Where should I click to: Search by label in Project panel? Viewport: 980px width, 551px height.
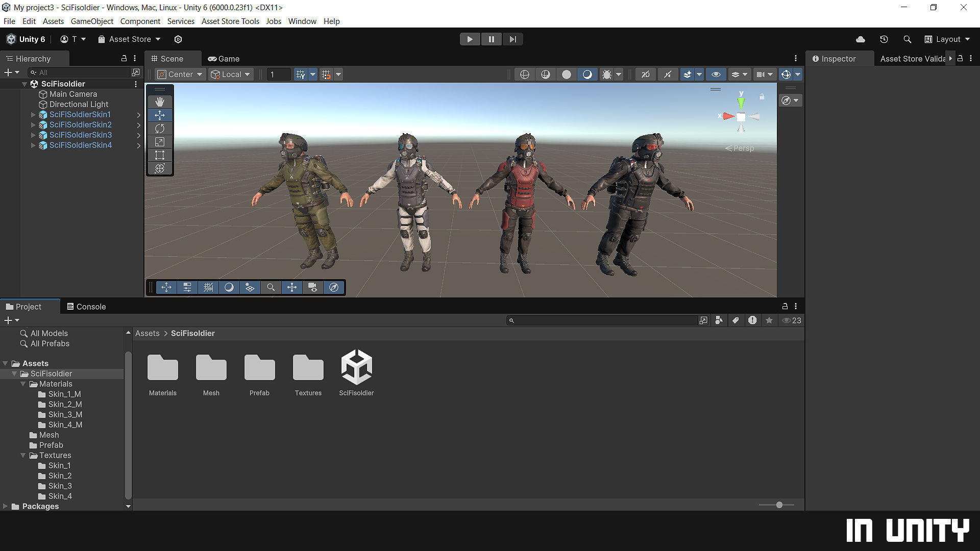736,320
